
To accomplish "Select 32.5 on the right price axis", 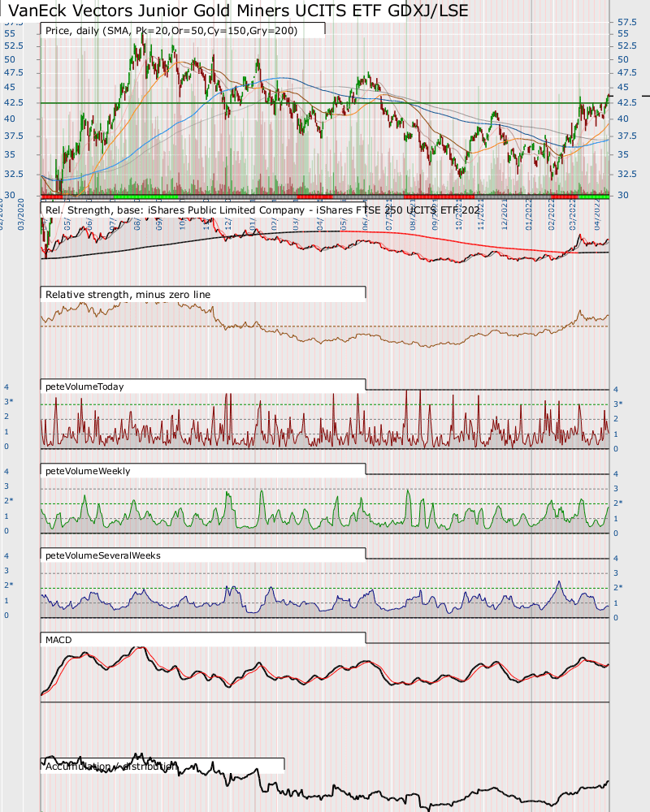I will tap(626, 174).
